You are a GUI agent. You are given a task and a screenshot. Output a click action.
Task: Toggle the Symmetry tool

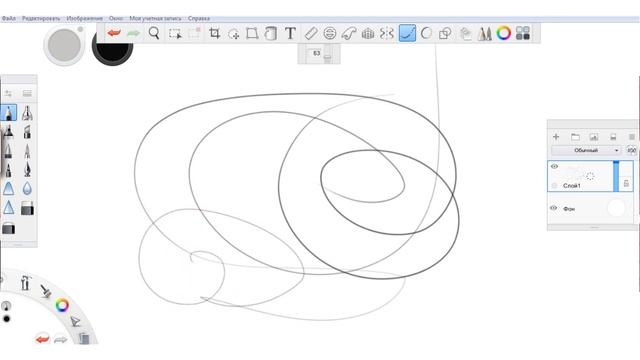[387, 33]
